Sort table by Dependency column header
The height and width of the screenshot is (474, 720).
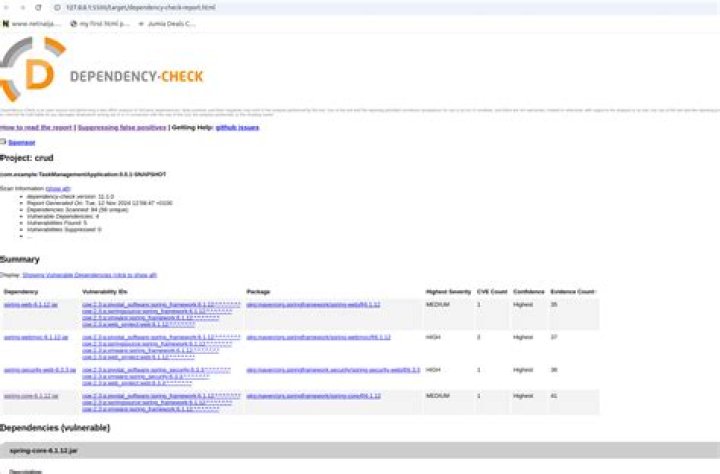coord(21,291)
